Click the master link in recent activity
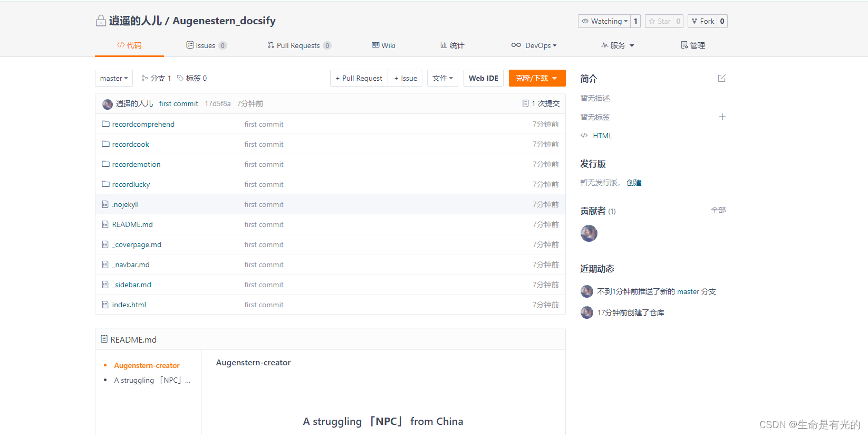Image resolution: width=868 pixels, height=435 pixels. tap(688, 291)
